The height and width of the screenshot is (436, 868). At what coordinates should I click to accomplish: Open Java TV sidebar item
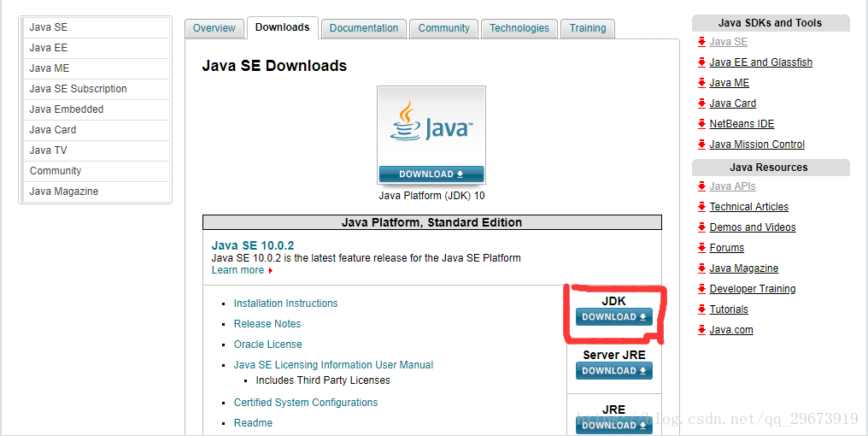pyautogui.click(x=95, y=150)
